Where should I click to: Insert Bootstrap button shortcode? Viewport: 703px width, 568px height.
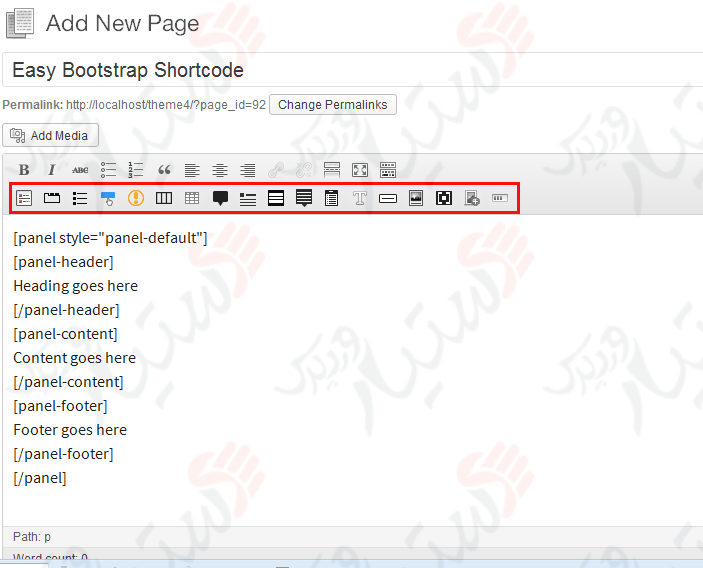click(108, 198)
